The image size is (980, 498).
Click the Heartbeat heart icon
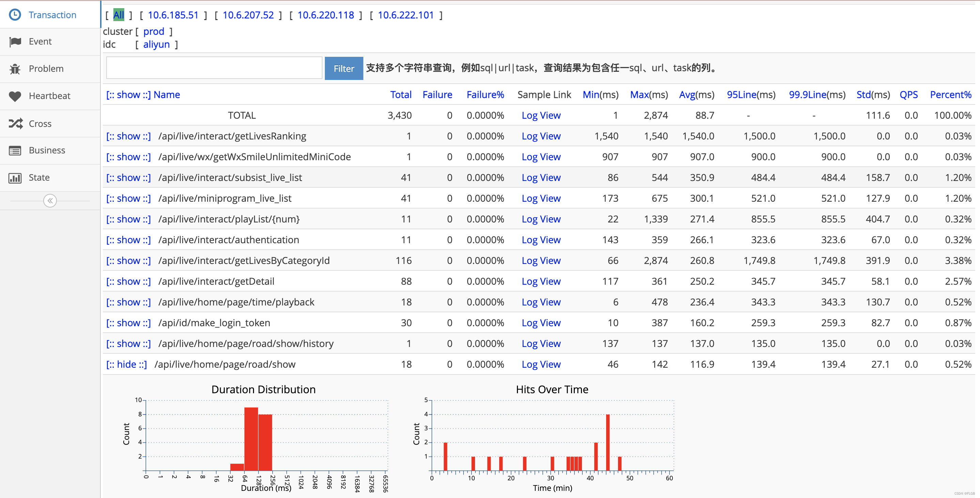15,96
